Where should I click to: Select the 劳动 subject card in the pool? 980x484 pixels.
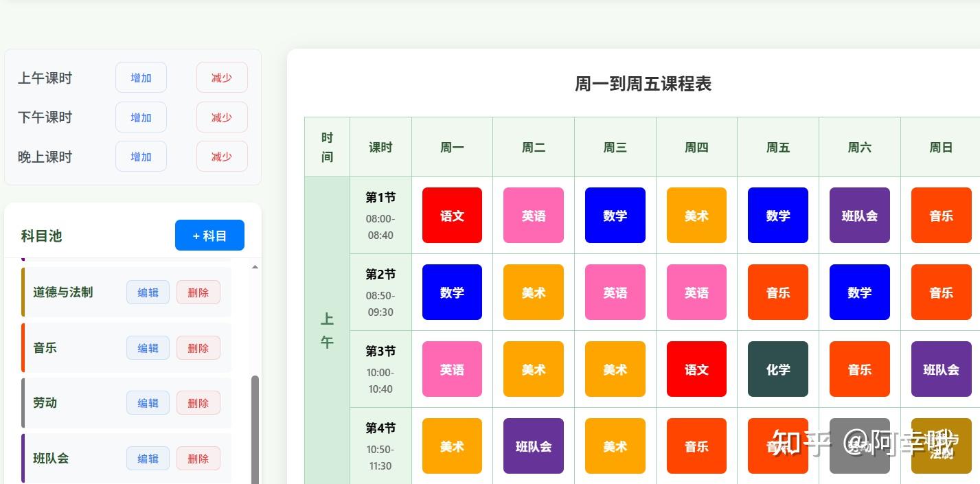click(x=126, y=403)
